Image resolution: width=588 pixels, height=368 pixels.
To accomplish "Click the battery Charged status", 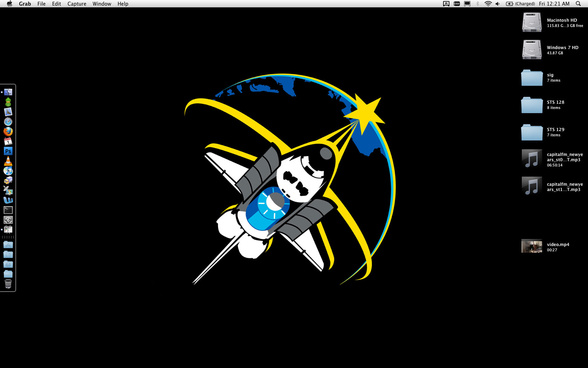I will (520, 4).
